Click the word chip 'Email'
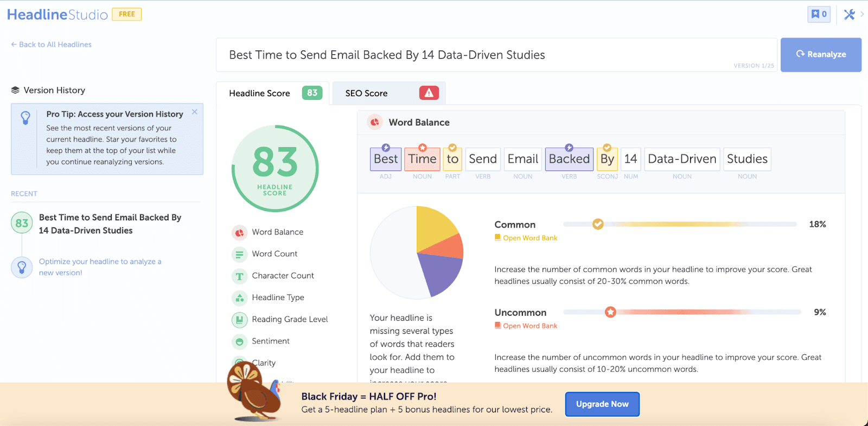The height and width of the screenshot is (426, 868). (523, 159)
